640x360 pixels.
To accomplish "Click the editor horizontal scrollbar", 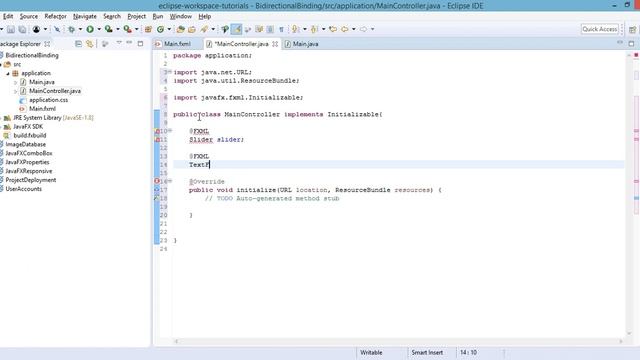I will [398, 341].
